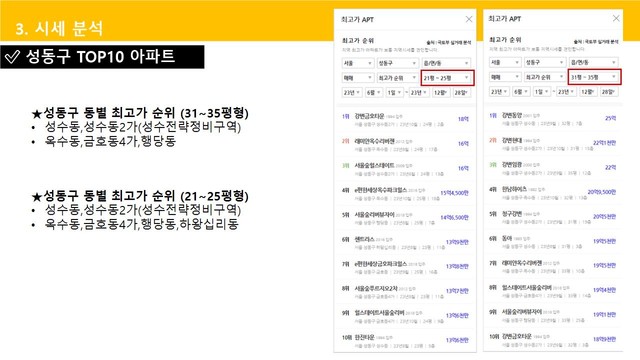The width and height of the screenshot is (640, 360).
Task: Select 1위 강변동양 row priced 25억
Action: click(553, 119)
